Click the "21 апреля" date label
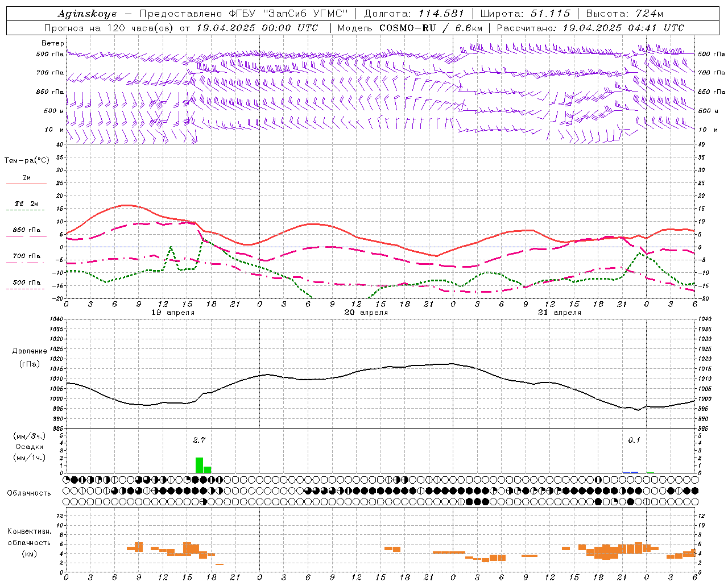The image size is (728, 582). pos(560,313)
